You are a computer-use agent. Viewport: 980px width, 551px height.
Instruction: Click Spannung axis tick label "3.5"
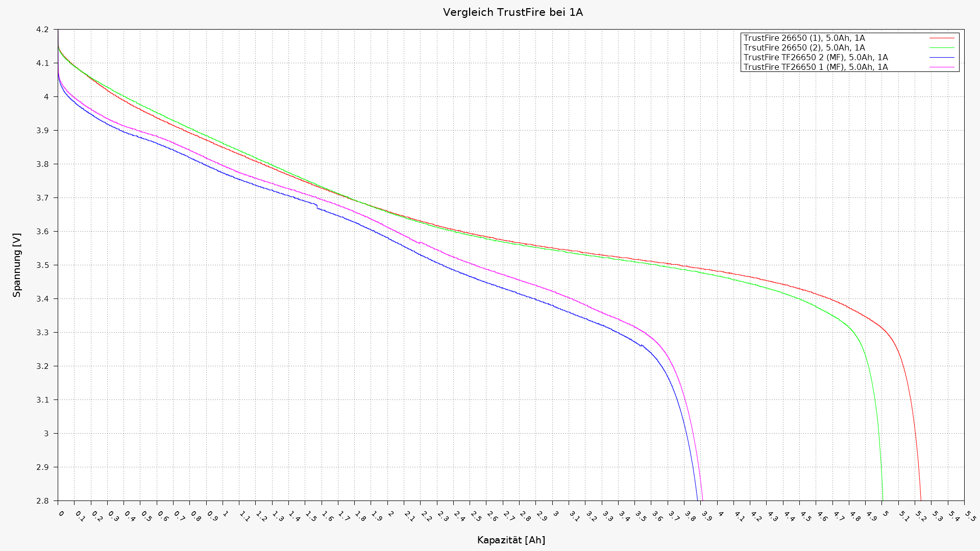42,265
